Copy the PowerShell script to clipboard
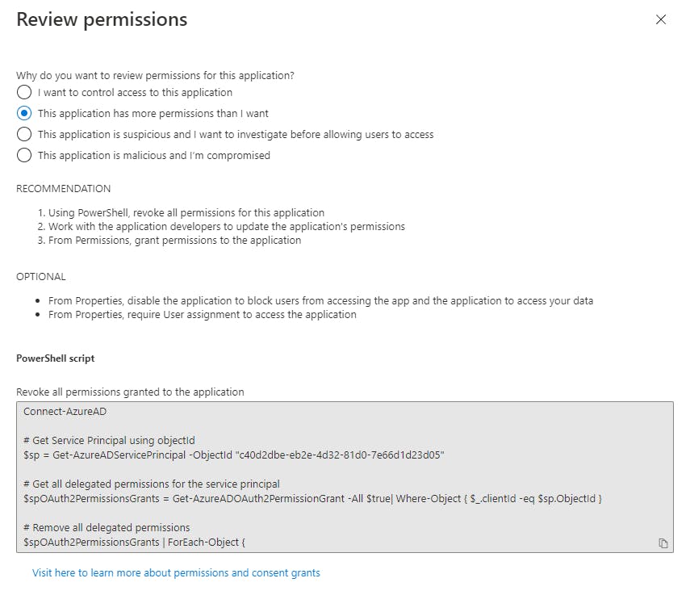 [x=663, y=543]
